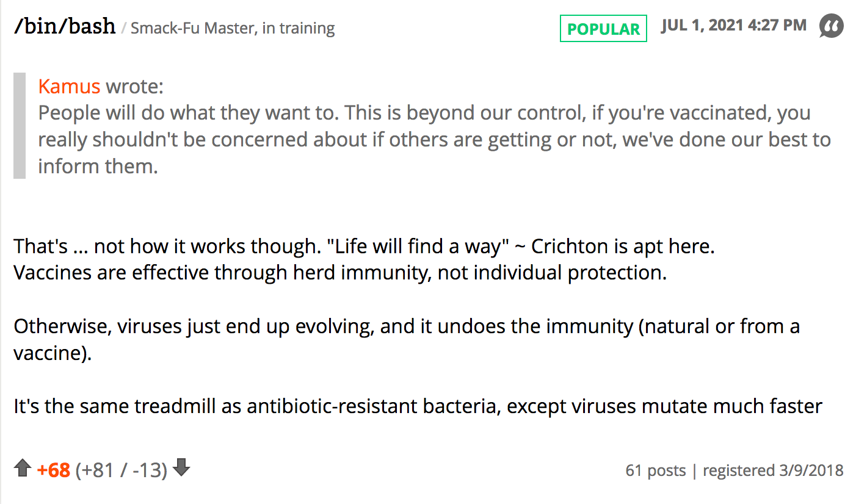Click the gray quote bar beside Kamus's quote

coord(20,126)
